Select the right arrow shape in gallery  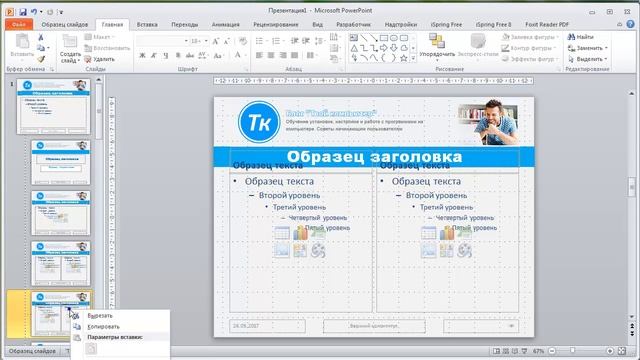384,48
